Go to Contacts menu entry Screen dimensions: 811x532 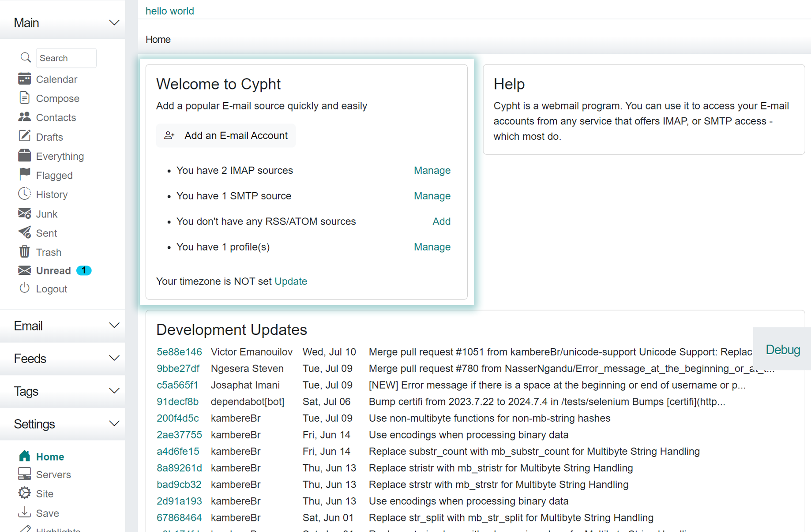[x=56, y=118]
